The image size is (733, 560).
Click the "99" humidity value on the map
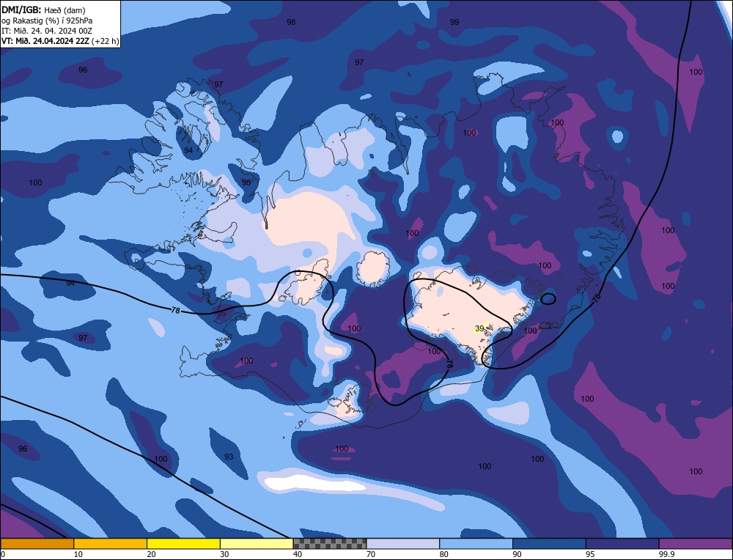tap(454, 22)
